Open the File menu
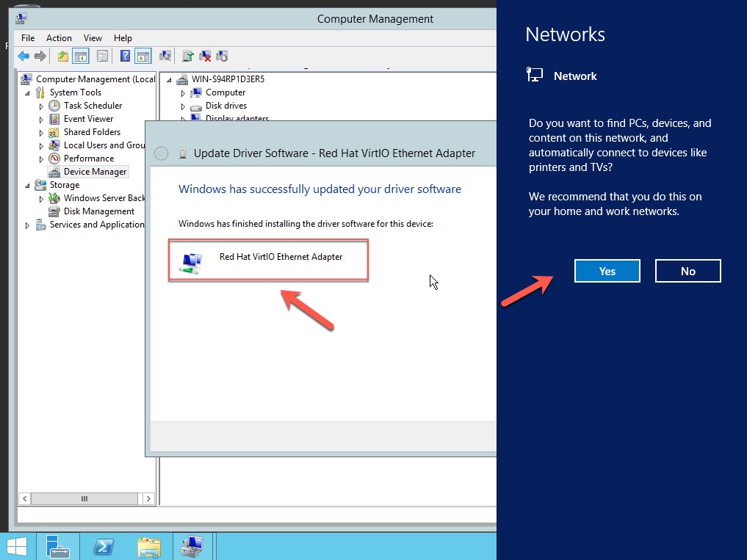Screen dimensions: 747x560 [28, 38]
